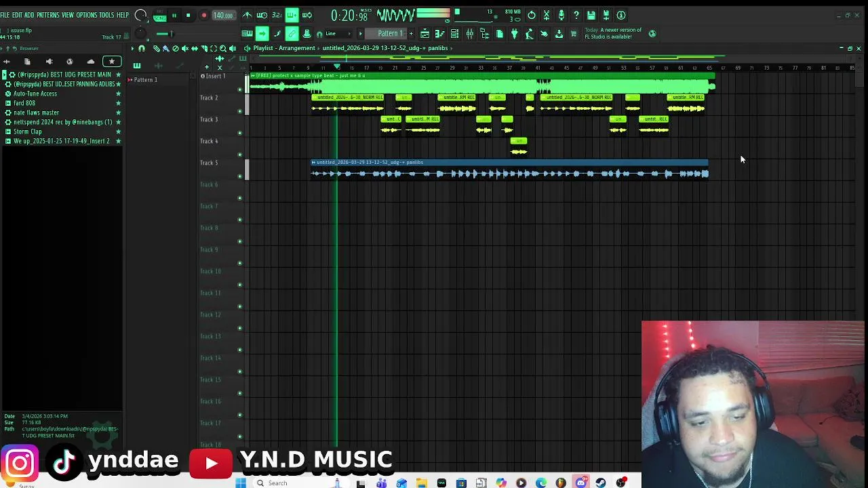This screenshot has height=488, width=868.
Task: Click the Pause playback button
Action: [x=174, y=15]
